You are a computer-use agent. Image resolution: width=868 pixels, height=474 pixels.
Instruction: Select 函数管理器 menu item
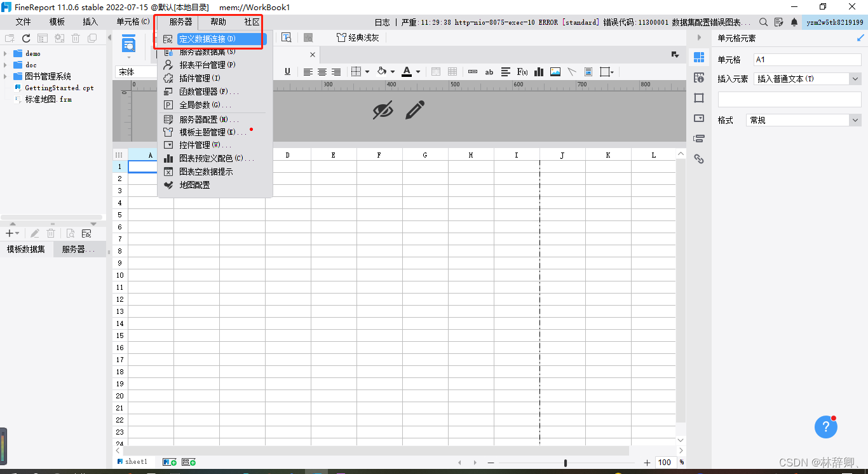pos(215,91)
